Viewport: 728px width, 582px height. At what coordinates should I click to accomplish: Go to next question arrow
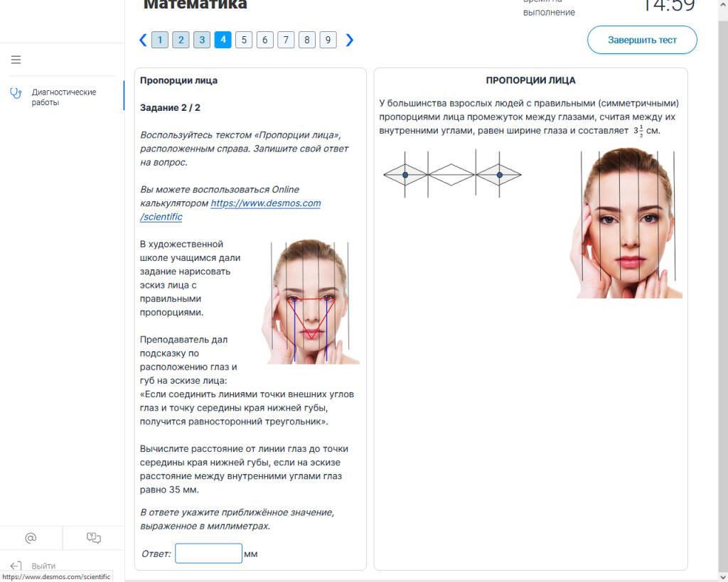[x=349, y=40]
